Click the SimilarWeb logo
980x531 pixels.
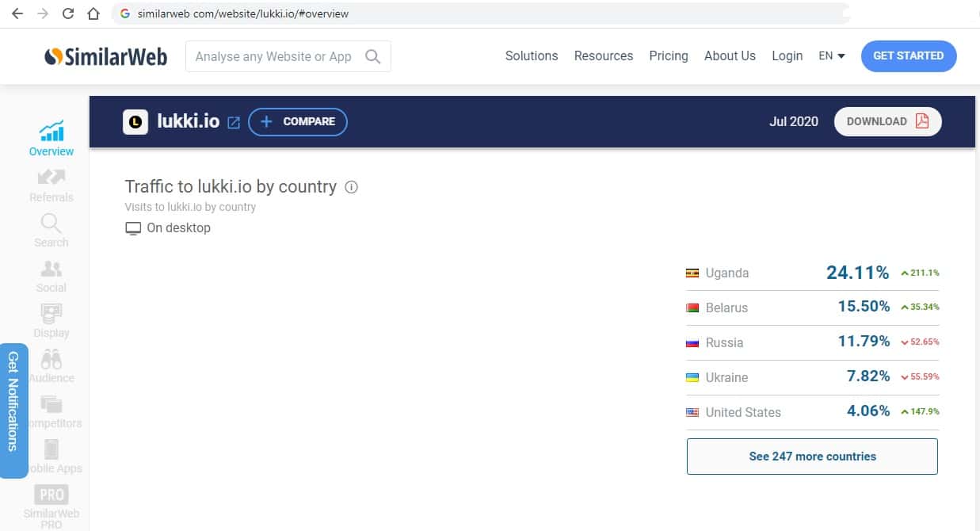[x=106, y=56]
